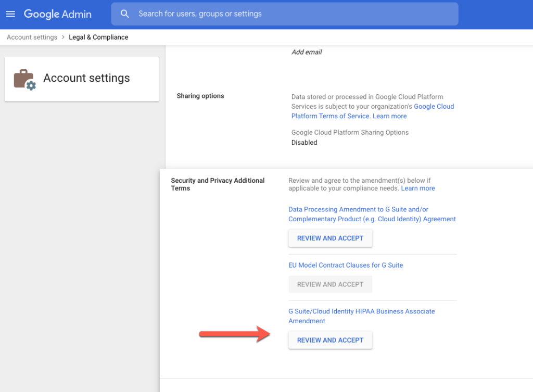Click Learn more in Sharing options

click(x=389, y=116)
